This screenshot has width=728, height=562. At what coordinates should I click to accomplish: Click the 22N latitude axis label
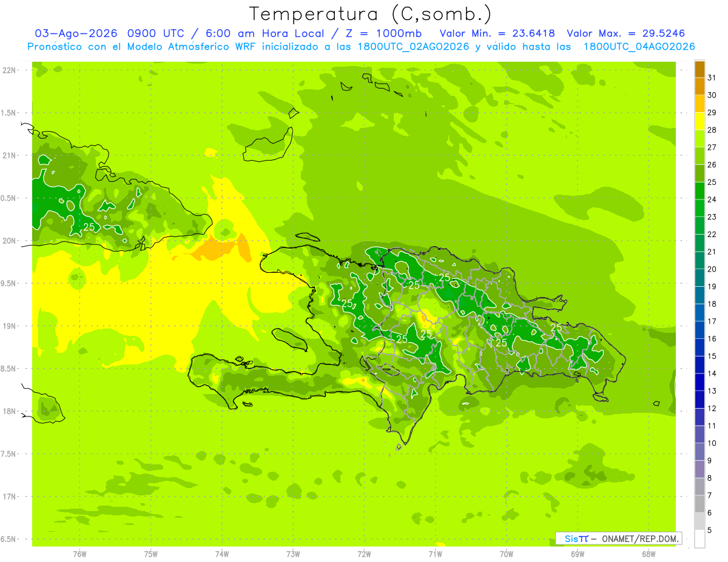point(11,70)
